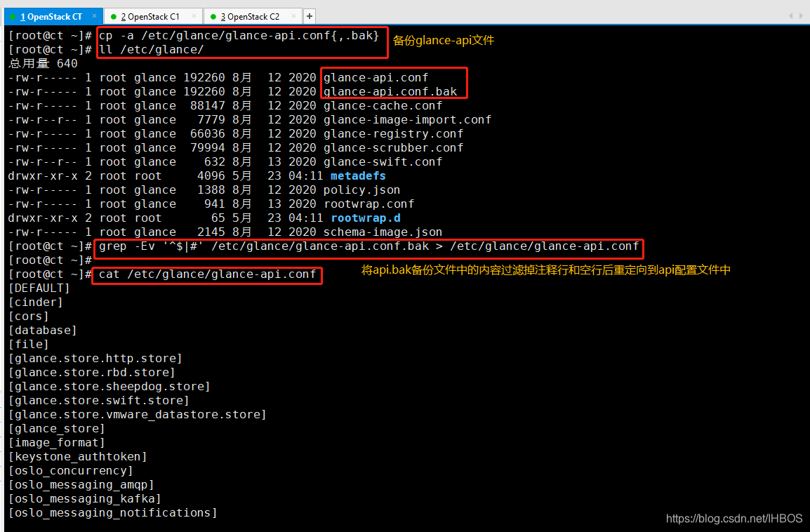Click the cat /etc/glance/glance-api.conf command
810x532 pixels.
(208, 274)
